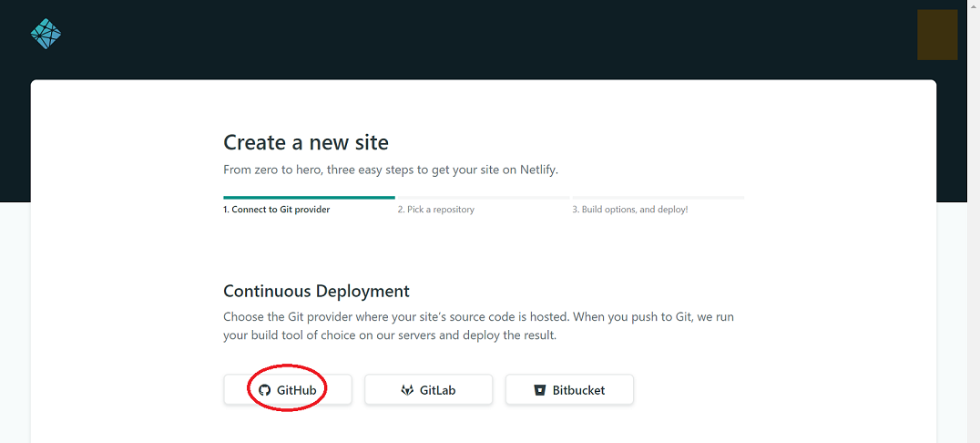Click the GitLab fox icon

click(x=407, y=390)
